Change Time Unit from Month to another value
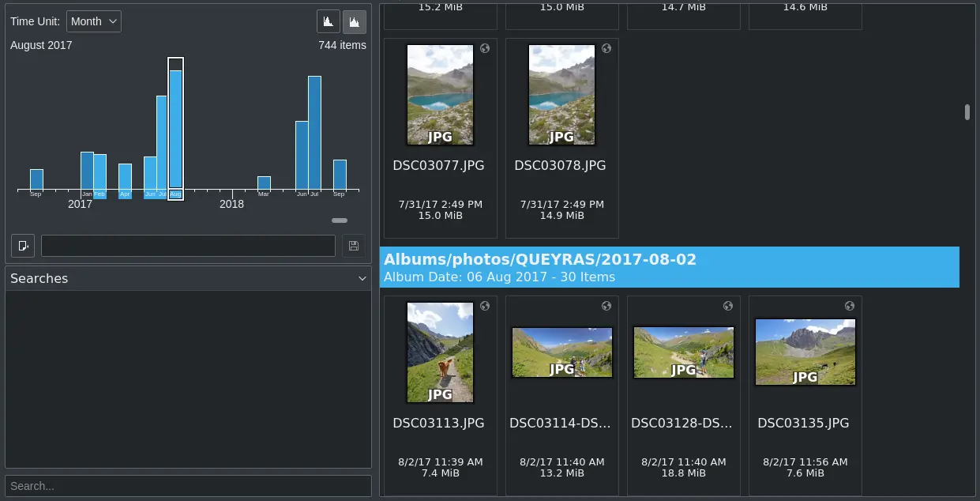 93,21
